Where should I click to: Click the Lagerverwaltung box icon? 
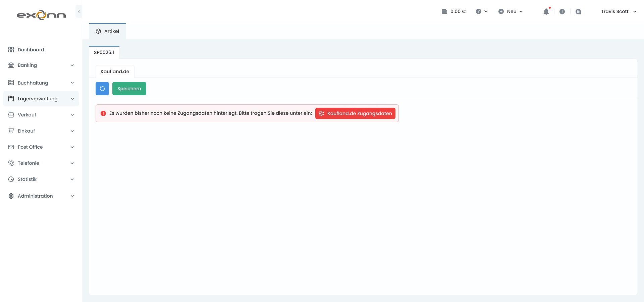tap(11, 99)
